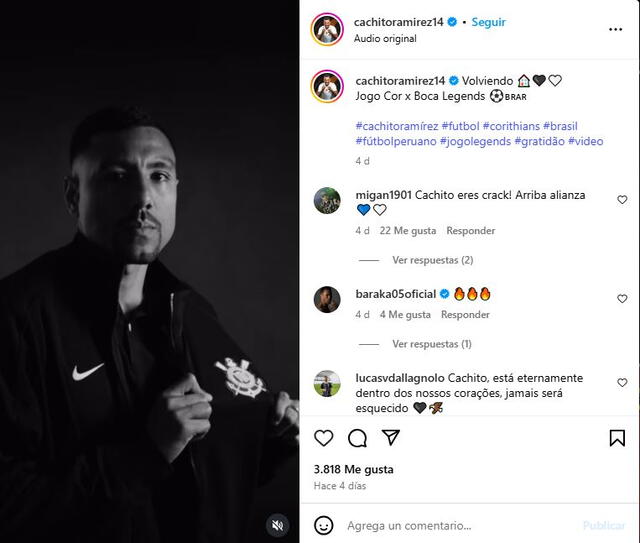
Task: Expand 'Ver respuestas (2)' replies
Action: pyautogui.click(x=432, y=260)
